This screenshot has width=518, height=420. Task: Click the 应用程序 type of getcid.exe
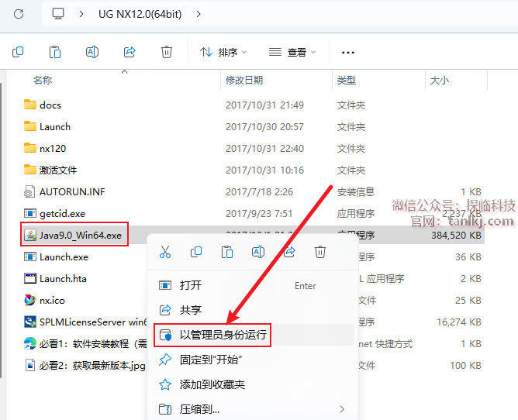point(356,214)
